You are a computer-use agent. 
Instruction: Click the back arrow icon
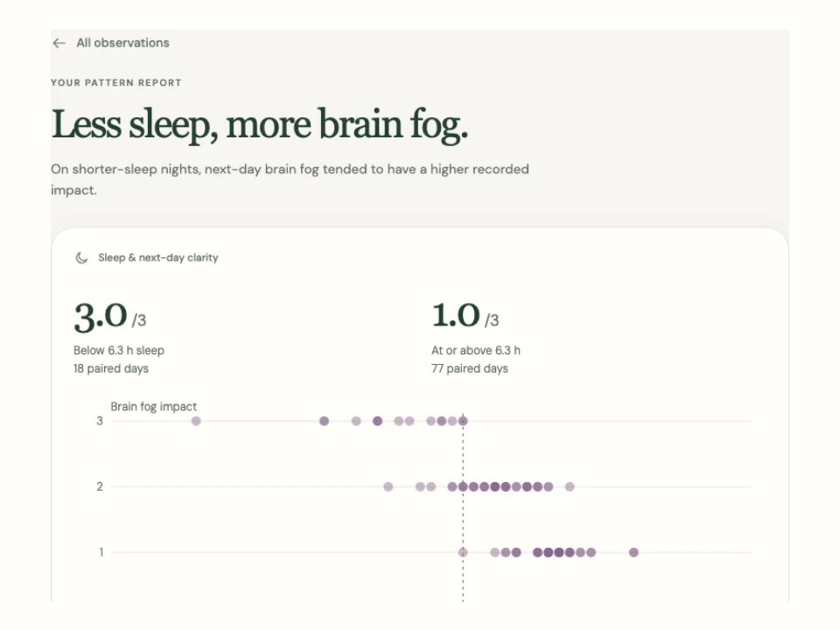pos(59,44)
